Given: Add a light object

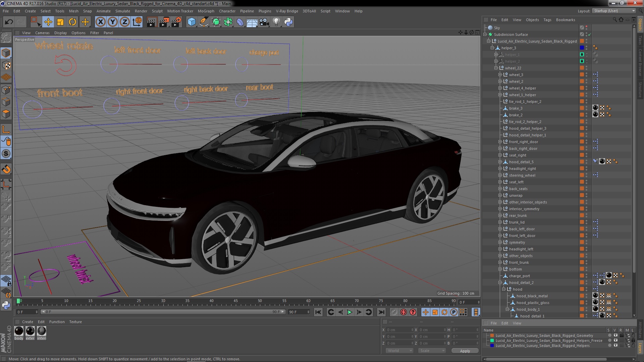Looking at the screenshot, I should [276, 22].
